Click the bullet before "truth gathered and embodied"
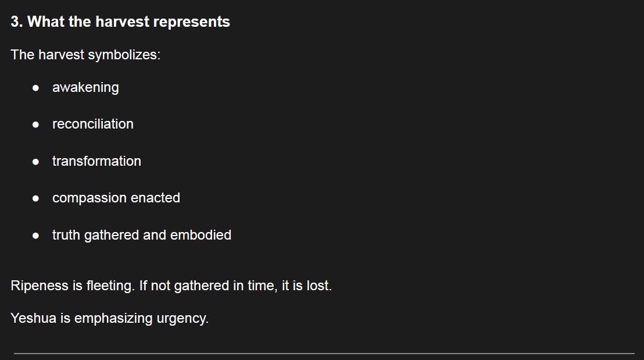Image resolution: width=644 pixels, height=360 pixels. coord(36,236)
